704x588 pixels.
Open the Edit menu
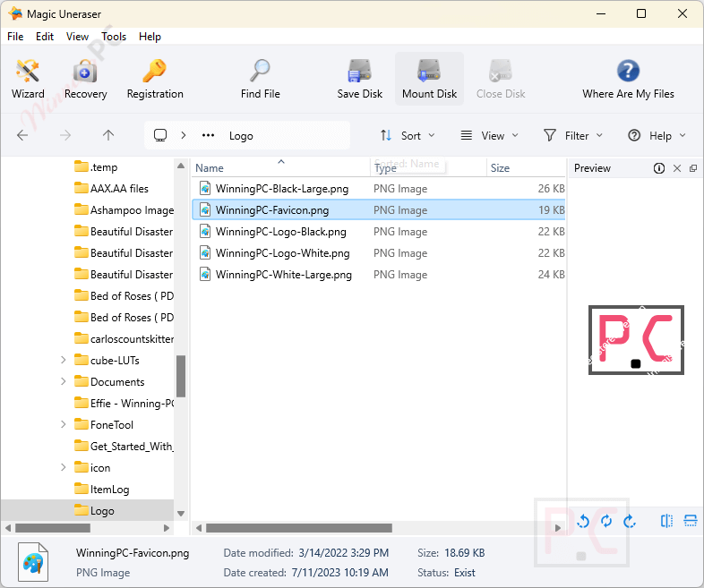pyautogui.click(x=45, y=37)
